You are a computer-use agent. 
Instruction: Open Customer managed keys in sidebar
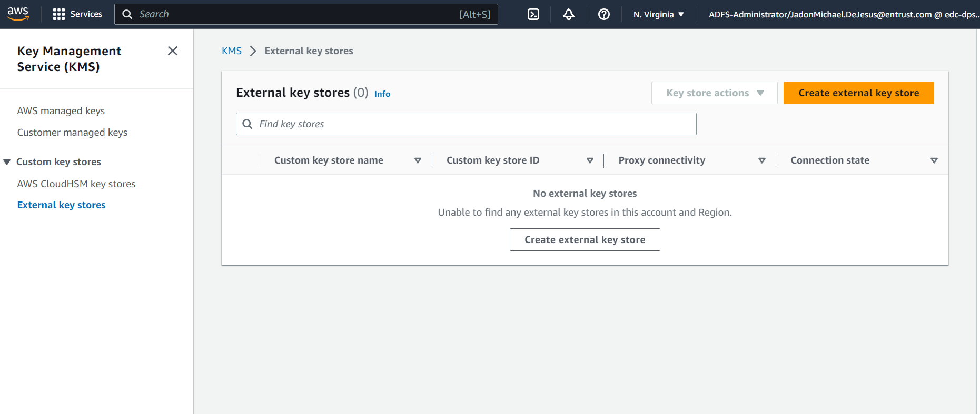point(72,133)
